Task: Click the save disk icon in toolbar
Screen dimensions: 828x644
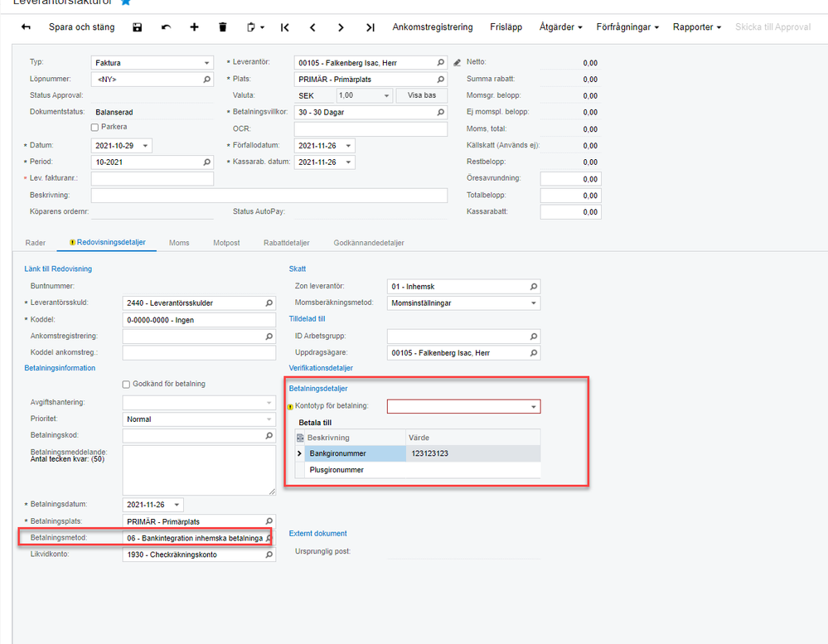Action: pos(138,27)
